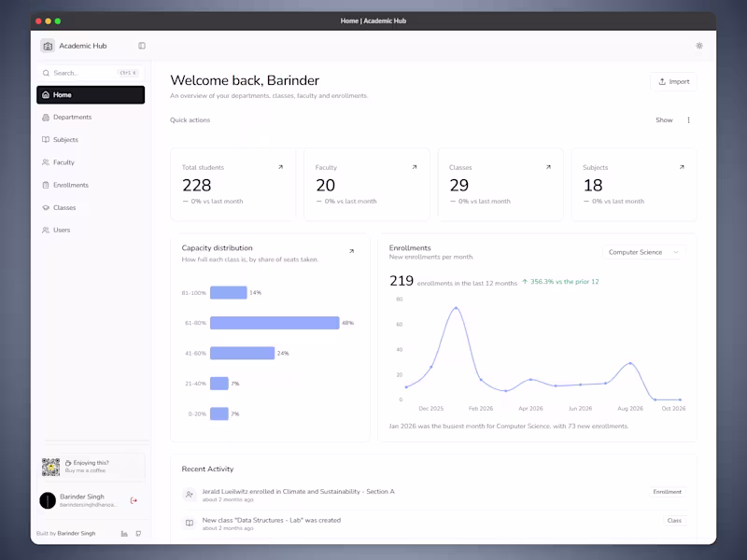Screen dimensions: 747x560
Task: Click the search magnifier icon
Action: point(46,73)
